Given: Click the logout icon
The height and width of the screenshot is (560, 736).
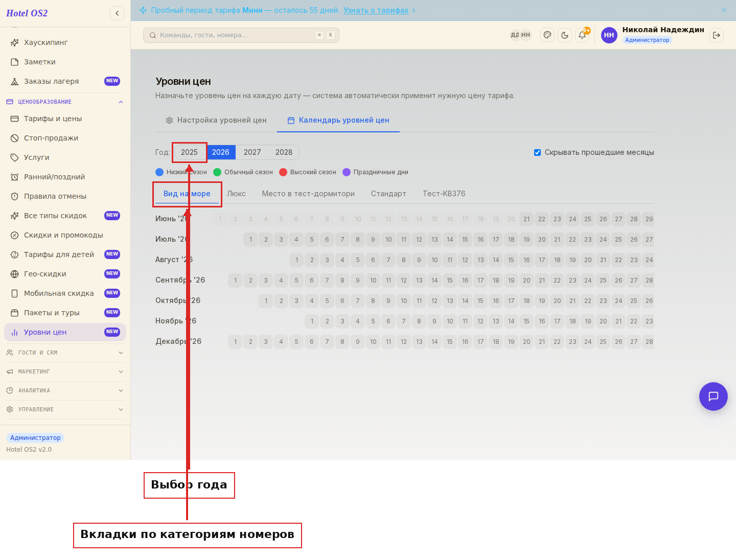Looking at the screenshot, I should (x=717, y=35).
